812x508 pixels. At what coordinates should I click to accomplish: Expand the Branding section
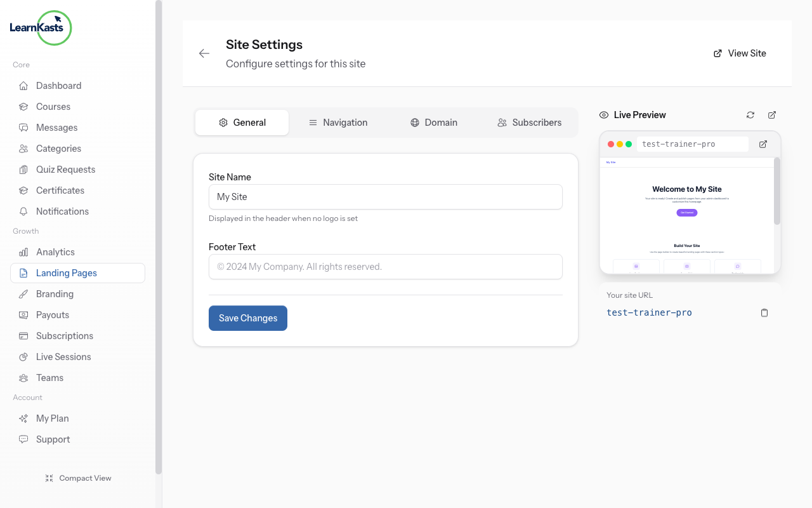pos(54,293)
